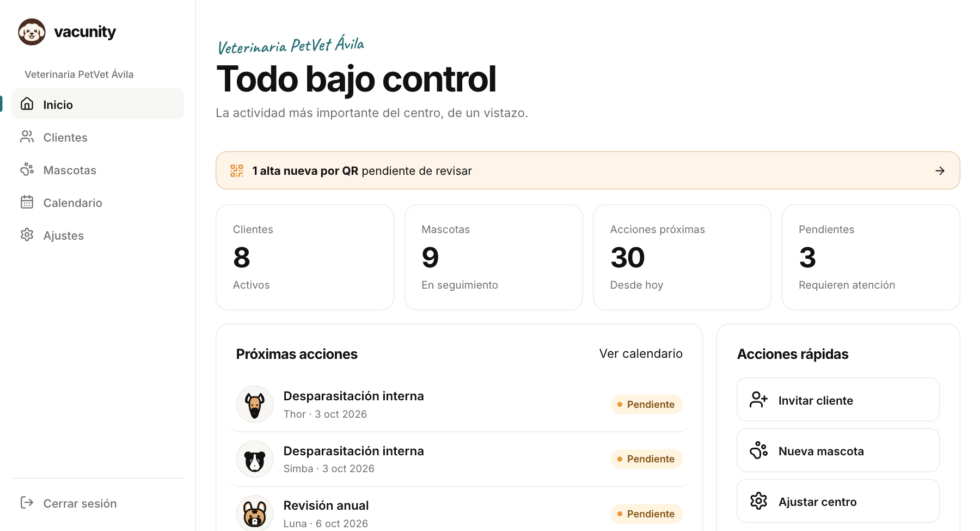
Task: Click the paw icon beside Mascotas
Action: [x=27, y=169]
